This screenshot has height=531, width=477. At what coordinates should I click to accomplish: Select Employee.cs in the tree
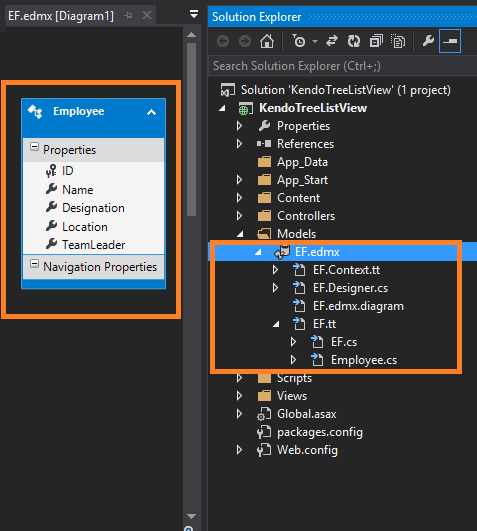[x=364, y=360]
